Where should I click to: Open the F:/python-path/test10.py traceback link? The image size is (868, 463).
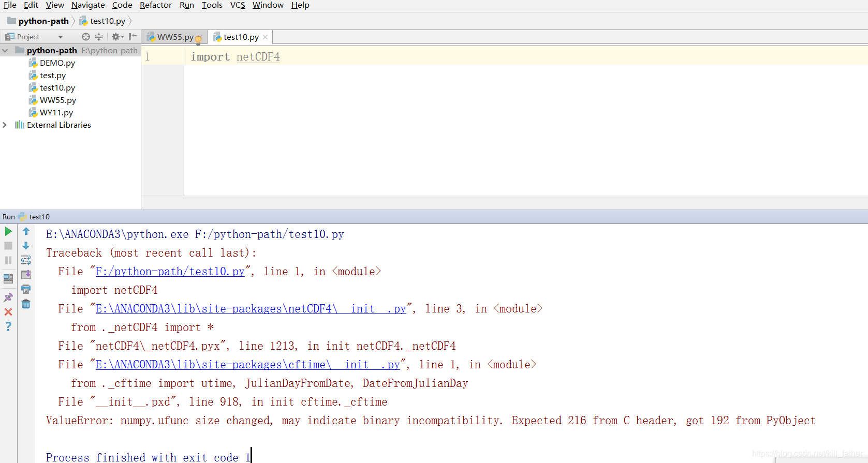(170, 272)
